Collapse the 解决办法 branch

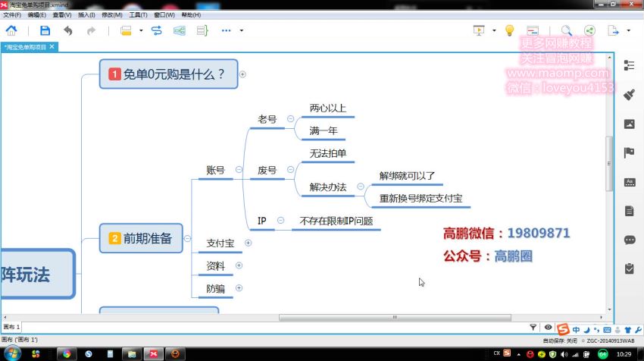pos(360,187)
